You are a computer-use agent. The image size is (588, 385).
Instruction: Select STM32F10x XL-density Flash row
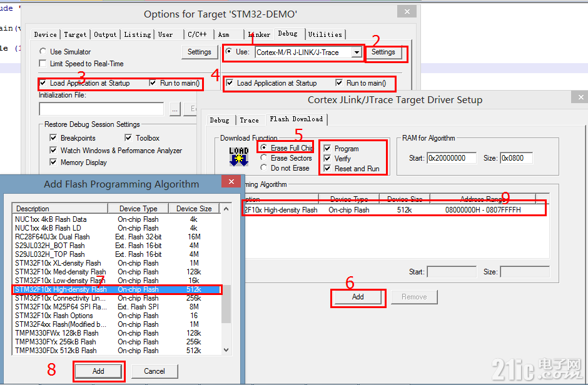click(x=116, y=263)
